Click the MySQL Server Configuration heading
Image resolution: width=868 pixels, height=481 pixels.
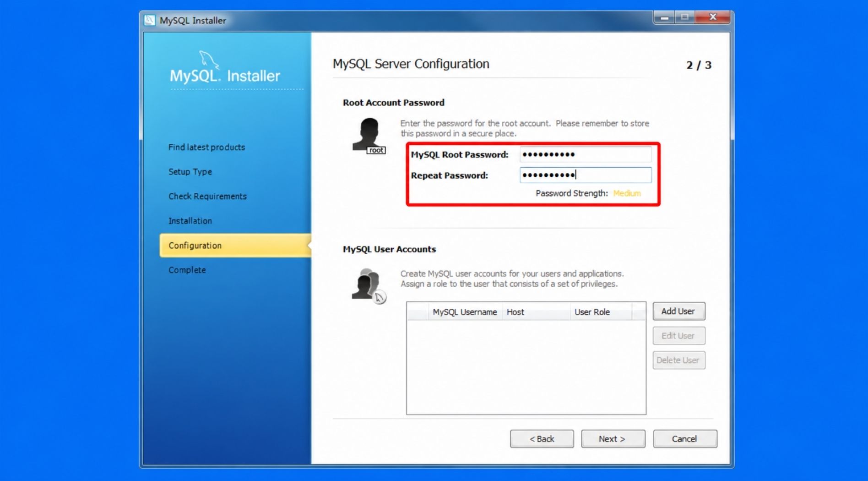pyautogui.click(x=411, y=64)
